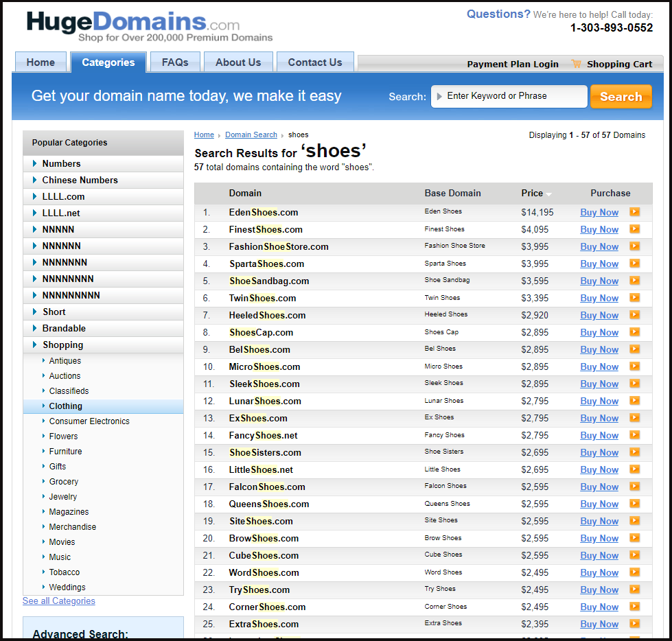The image size is (672, 641).
Task: Open the Weddings subcategory
Action: pos(67,587)
